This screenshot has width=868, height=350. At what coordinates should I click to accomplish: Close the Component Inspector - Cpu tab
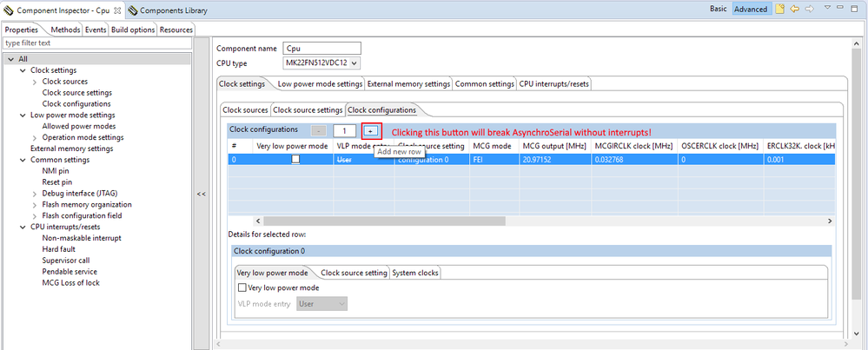[117, 10]
